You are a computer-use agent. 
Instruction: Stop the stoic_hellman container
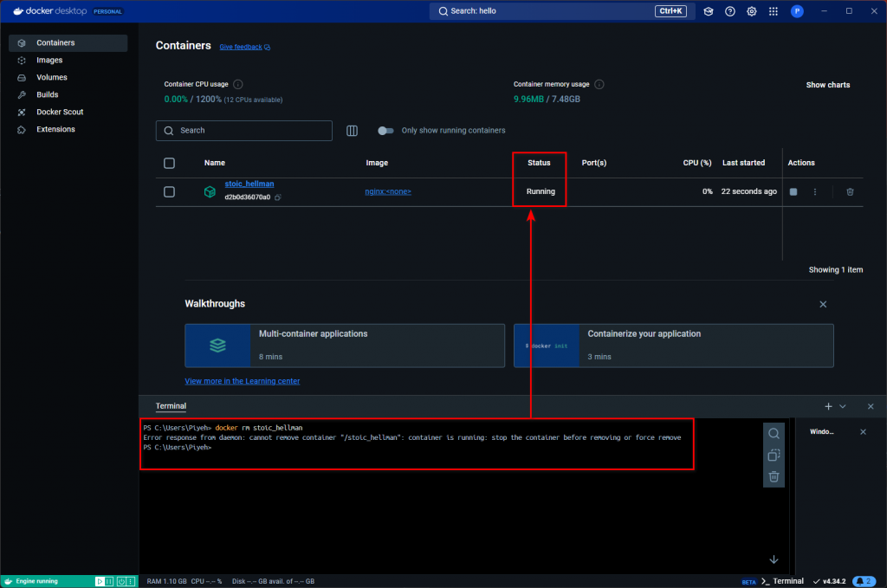(793, 192)
